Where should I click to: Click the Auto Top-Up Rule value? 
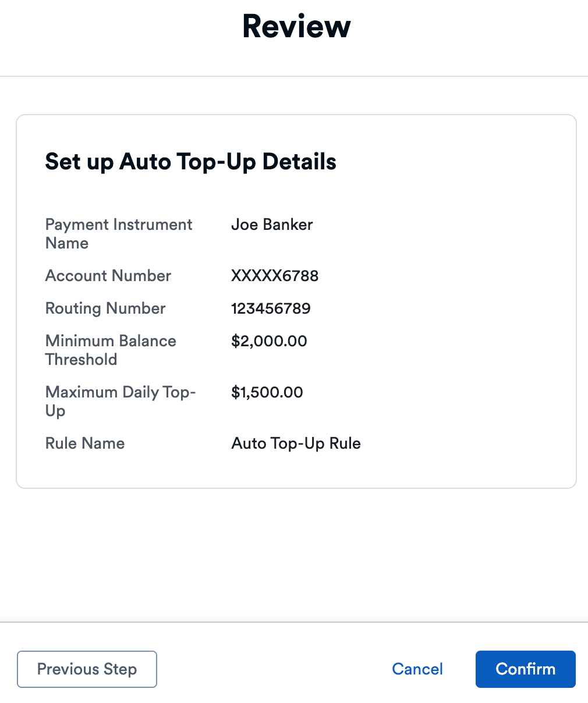pos(296,443)
